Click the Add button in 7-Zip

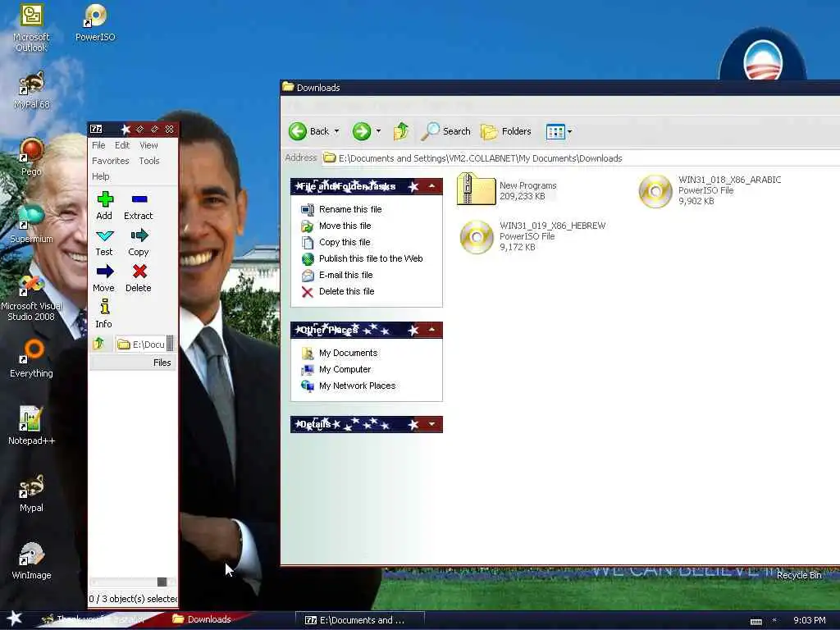[104, 206]
